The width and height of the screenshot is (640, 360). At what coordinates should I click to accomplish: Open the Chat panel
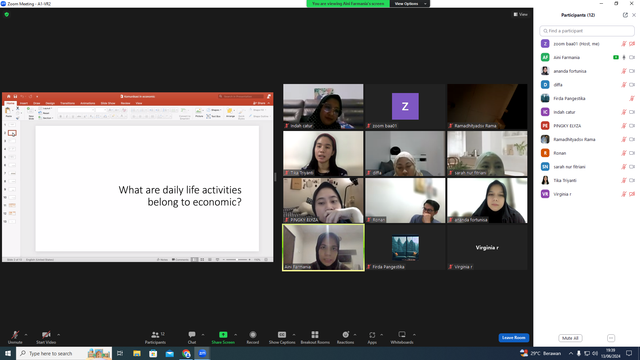[x=192, y=337]
